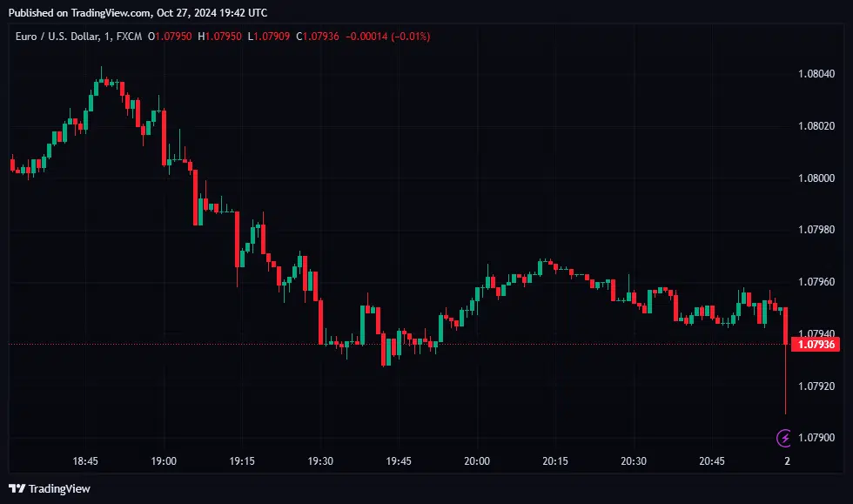Click the 19:15 time axis label
The width and height of the screenshot is (853, 504).
(x=242, y=461)
